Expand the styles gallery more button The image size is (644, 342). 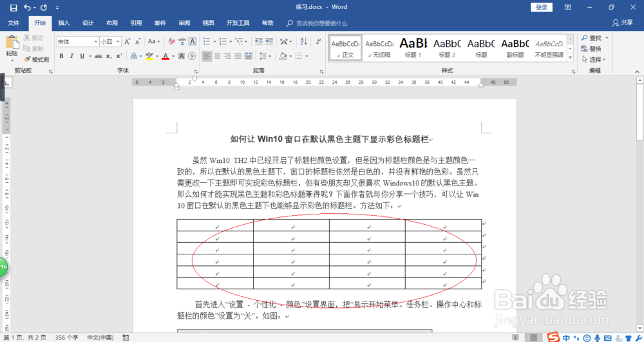click(570, 59)
